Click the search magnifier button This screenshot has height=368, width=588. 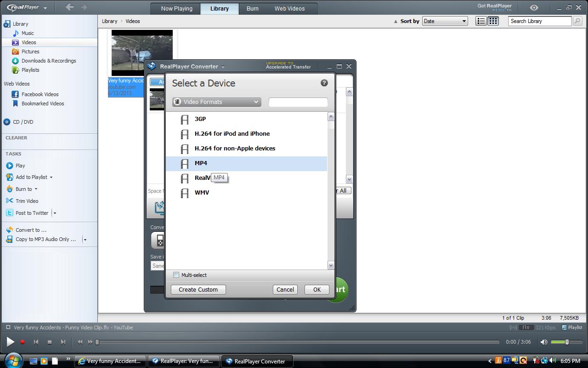pos(577,21)
